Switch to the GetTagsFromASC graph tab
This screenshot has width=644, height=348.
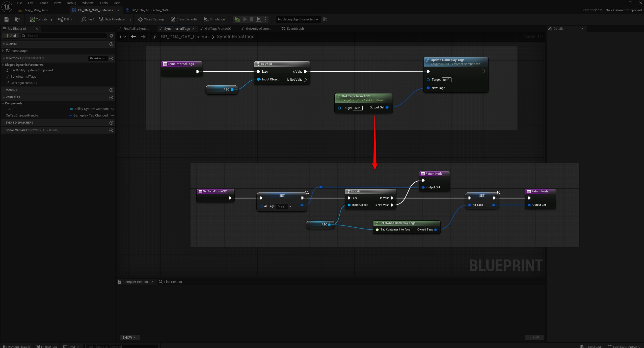[x=218, y=29]
